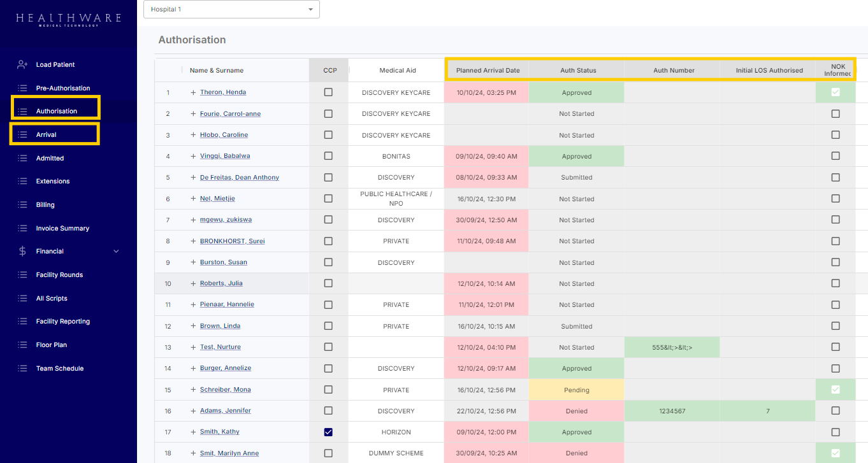Toggle NOK Informed checkbox for Adams, Jennifer
Image resolution: width=868 pixels, height=463 pixels.
(x=835, y=411)
